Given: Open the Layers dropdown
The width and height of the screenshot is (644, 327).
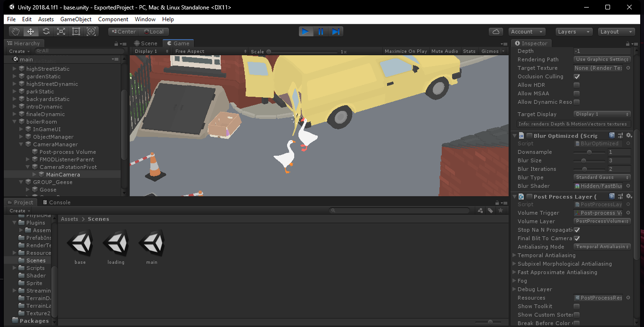Looking at the screenshot, I should click(x=574, y=32).
